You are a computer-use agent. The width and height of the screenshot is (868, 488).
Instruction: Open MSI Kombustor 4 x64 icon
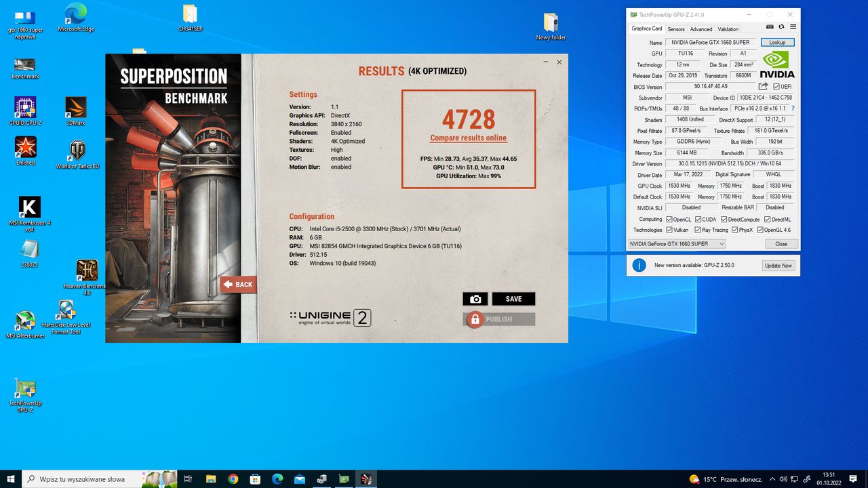pos(29,214)
